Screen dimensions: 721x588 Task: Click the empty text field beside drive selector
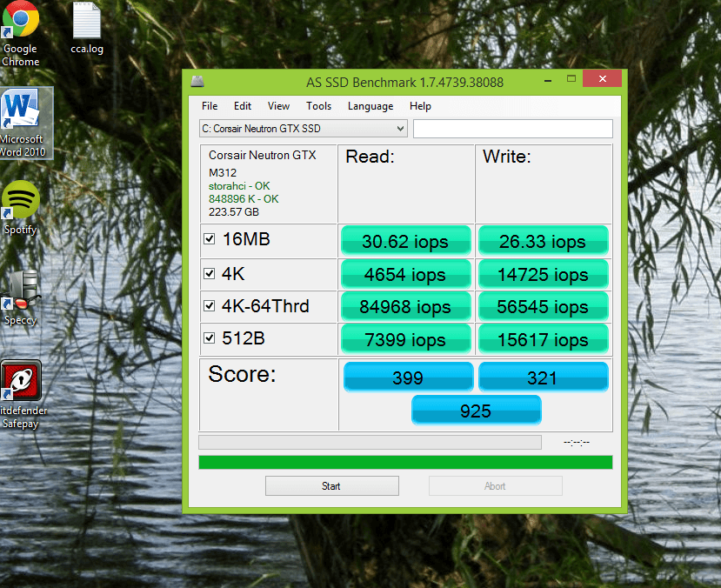(x=512, y=129)
